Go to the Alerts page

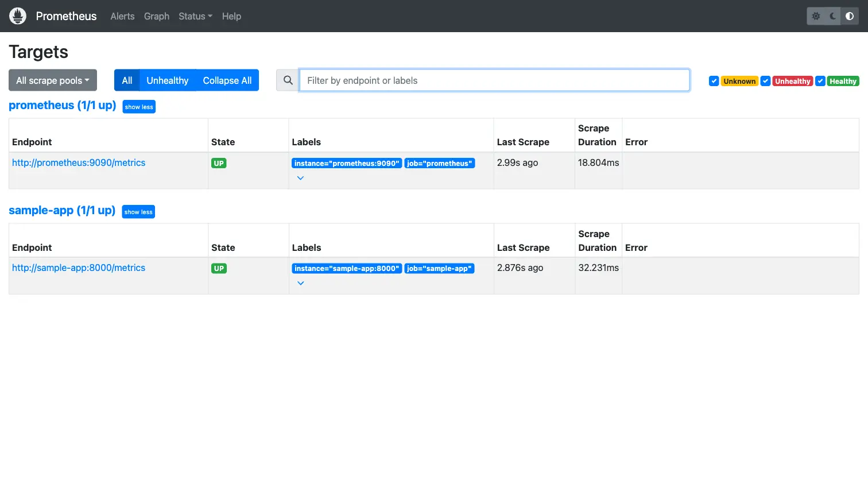pos(122,16)
